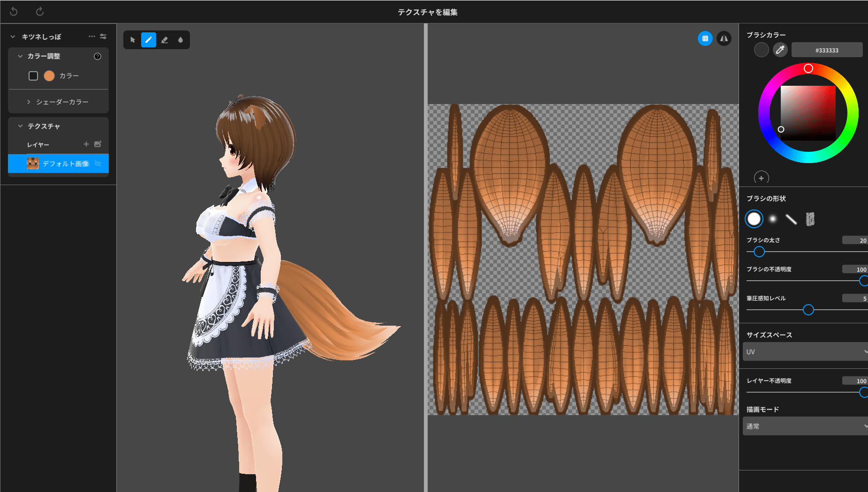Open the 描画モード dropdown
868x492 pixels.
[805, 426]
